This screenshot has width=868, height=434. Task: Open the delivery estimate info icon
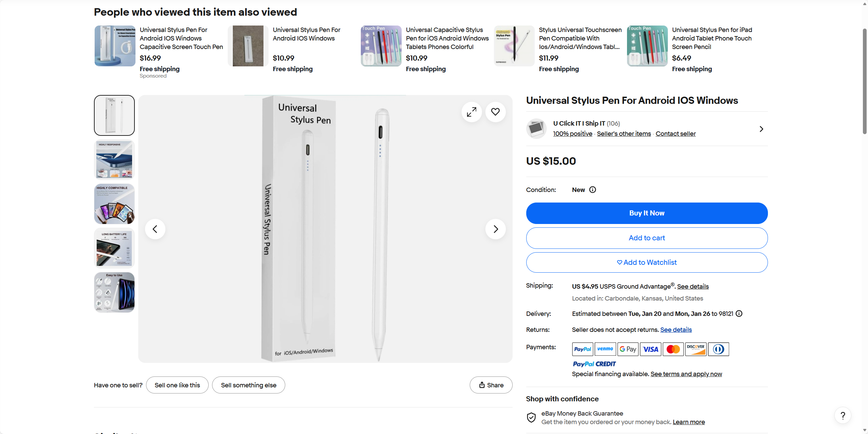[x=739, y=314]
